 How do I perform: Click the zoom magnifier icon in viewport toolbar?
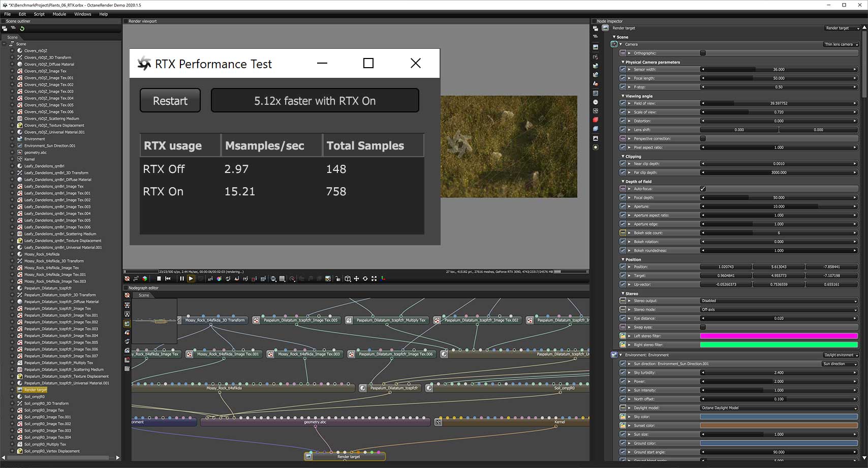coord(273,279)
